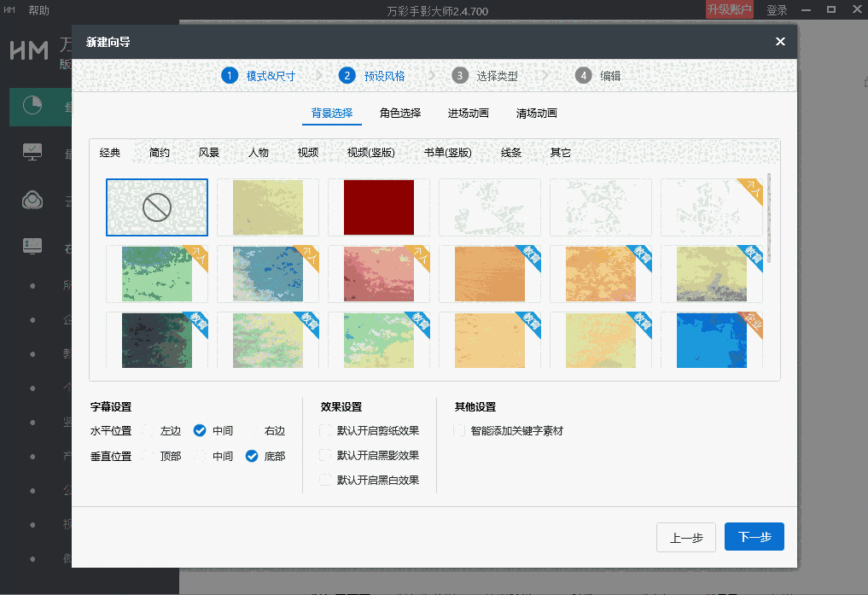
Task: Switch to the 风景 background category
Action: pos(209,152)
